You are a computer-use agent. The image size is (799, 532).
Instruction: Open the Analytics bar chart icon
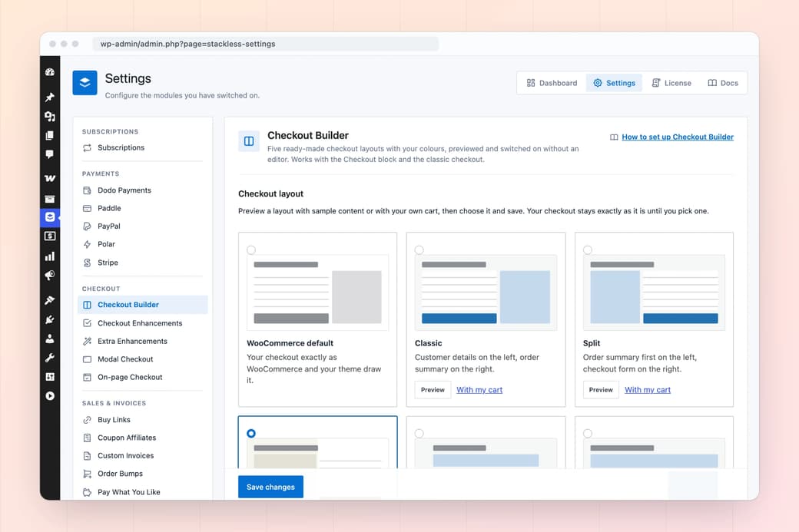click(49, 256)
